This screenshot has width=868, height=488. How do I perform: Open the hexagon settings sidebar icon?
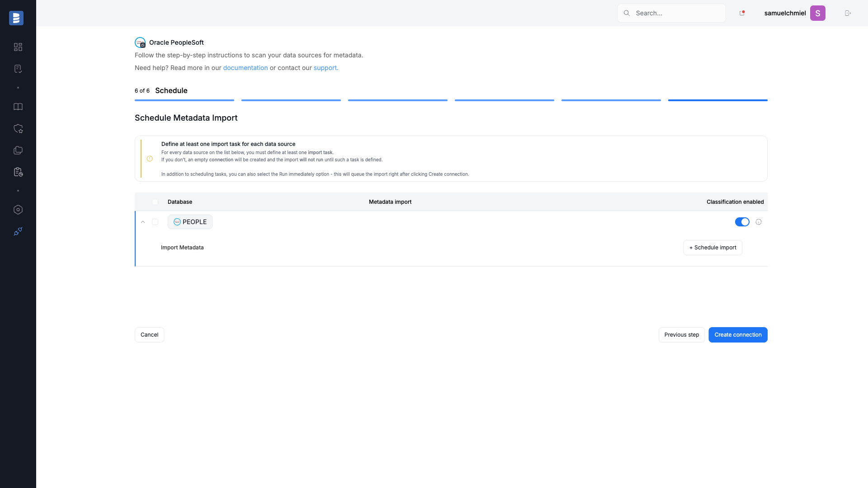click(x=18, y=210)
